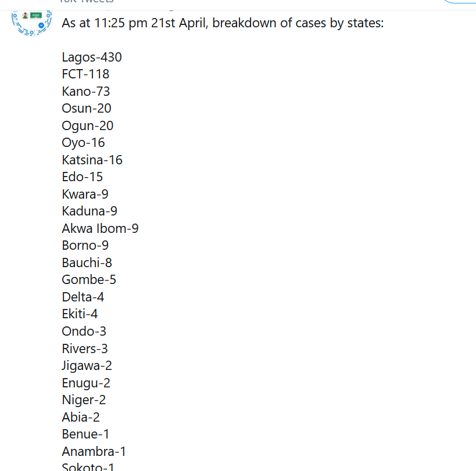Click the Nigerian coat of arms in avatar
The height and width of the screenshot is (471, 476).
25,16
